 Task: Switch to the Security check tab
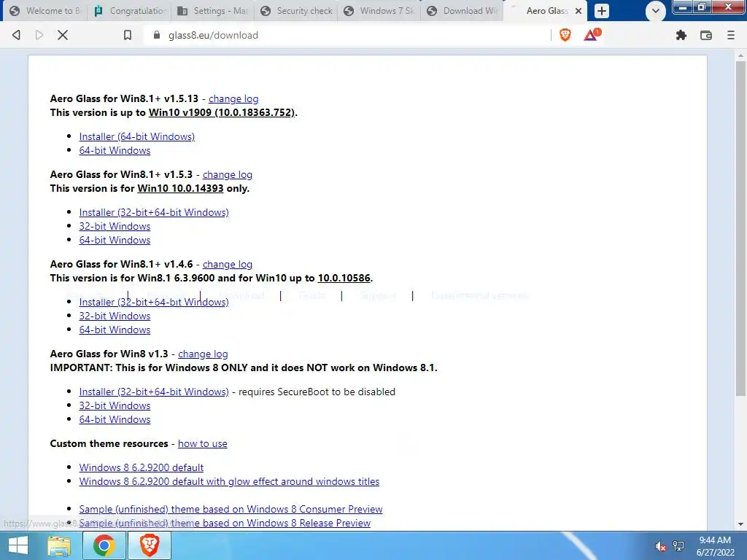(296, 11)
